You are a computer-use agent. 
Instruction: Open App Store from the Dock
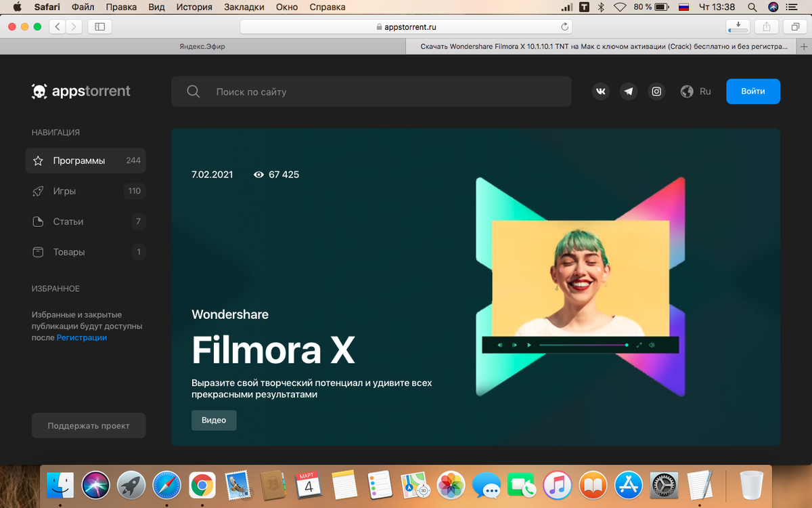[629, 485]
